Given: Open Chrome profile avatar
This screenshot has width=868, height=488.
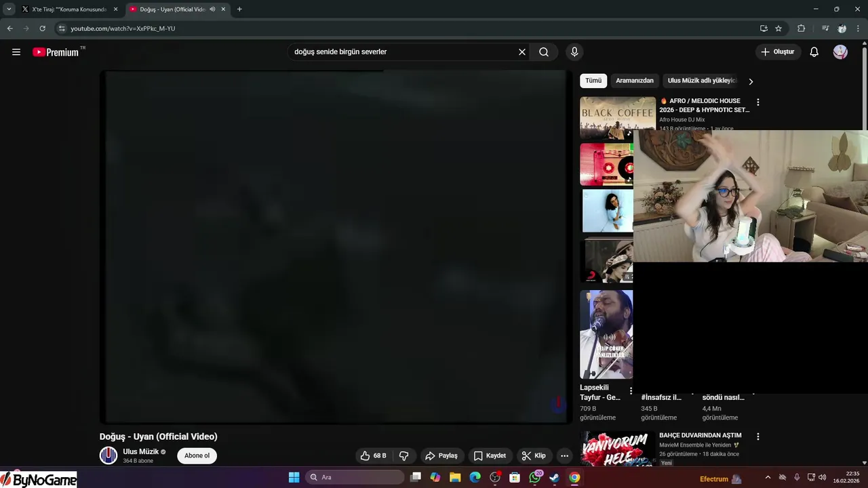Looking at the screenshot, I should (842, 28).
